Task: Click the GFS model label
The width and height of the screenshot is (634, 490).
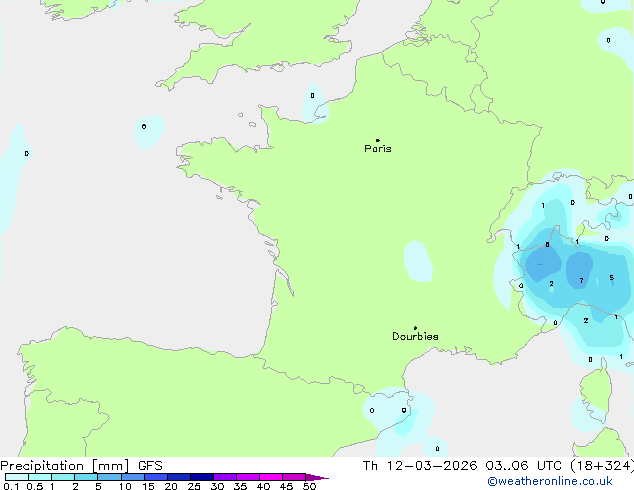Action: click(x=150, y=466)
